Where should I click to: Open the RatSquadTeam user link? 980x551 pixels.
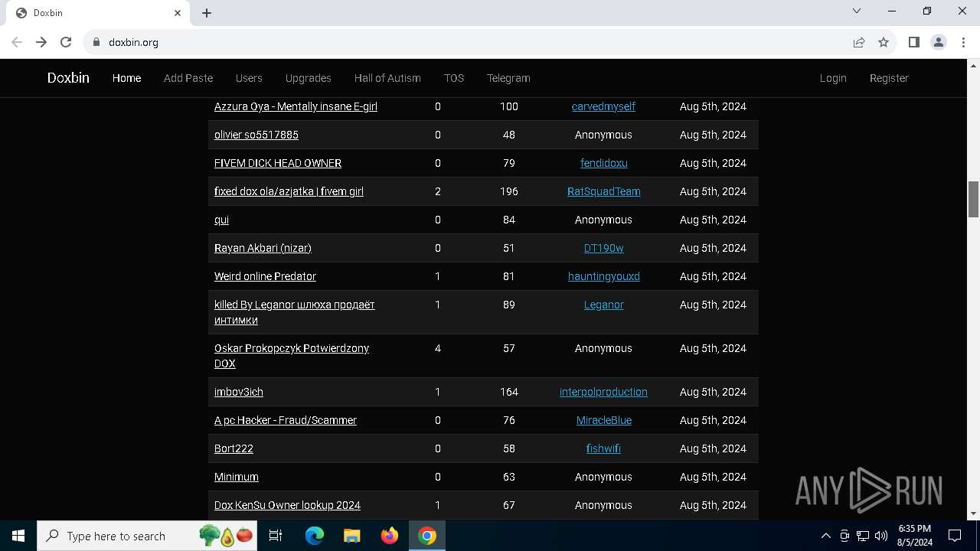(x=603, y=191)
